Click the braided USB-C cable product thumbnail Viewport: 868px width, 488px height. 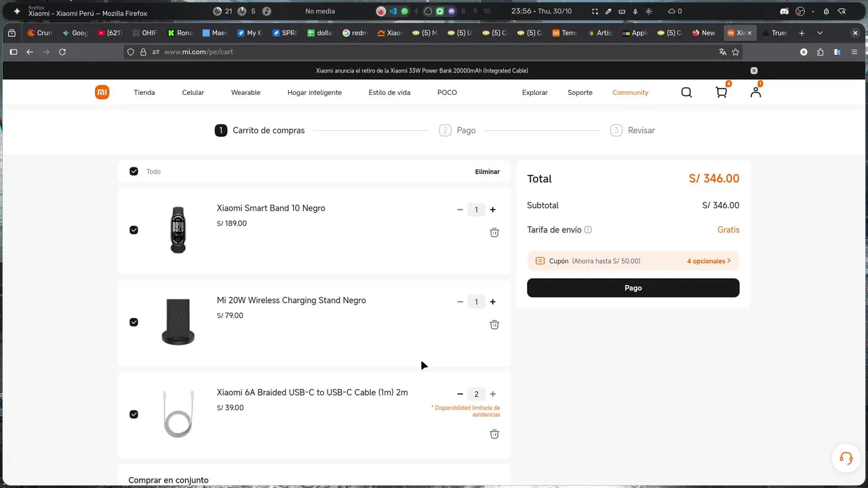[178, 414]
